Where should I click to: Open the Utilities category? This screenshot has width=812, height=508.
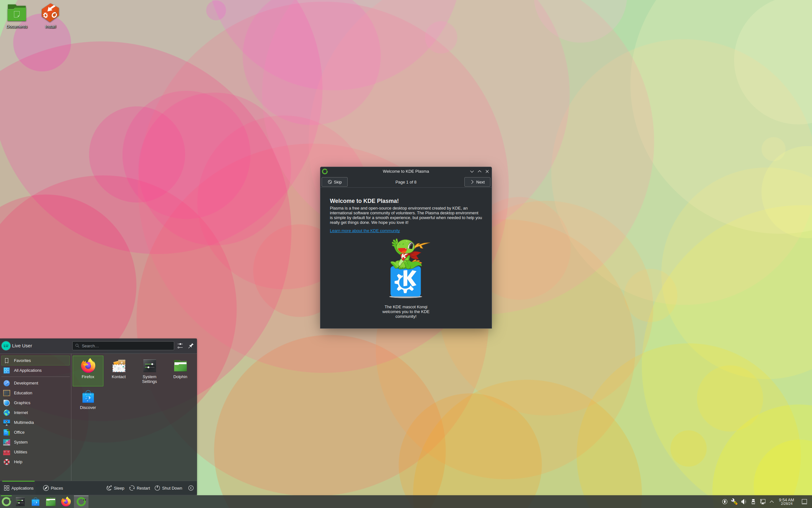point(36,452)
